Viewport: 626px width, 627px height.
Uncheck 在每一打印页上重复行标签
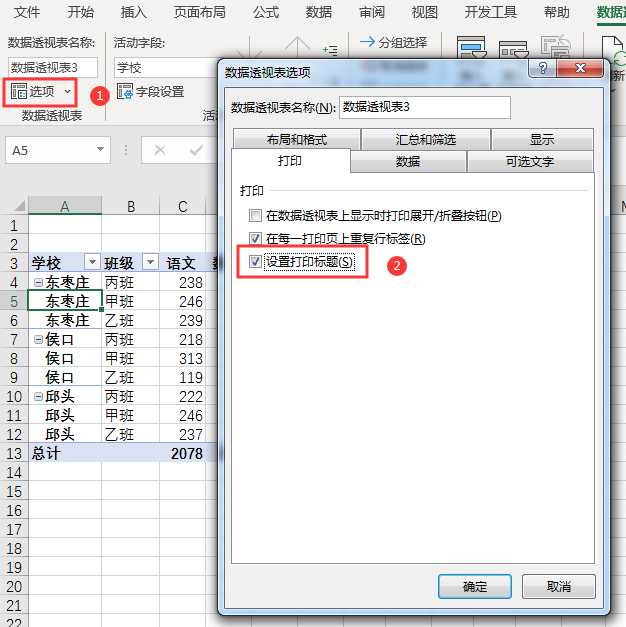(256, 239)
